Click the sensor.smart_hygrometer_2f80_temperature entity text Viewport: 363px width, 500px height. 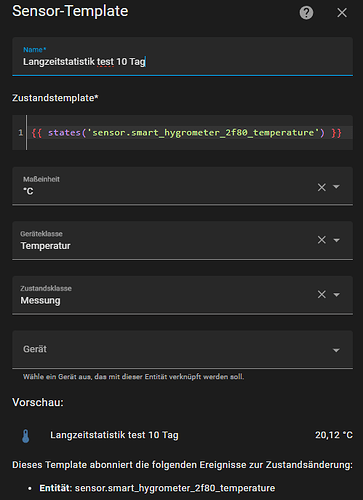tap(175, 488)
